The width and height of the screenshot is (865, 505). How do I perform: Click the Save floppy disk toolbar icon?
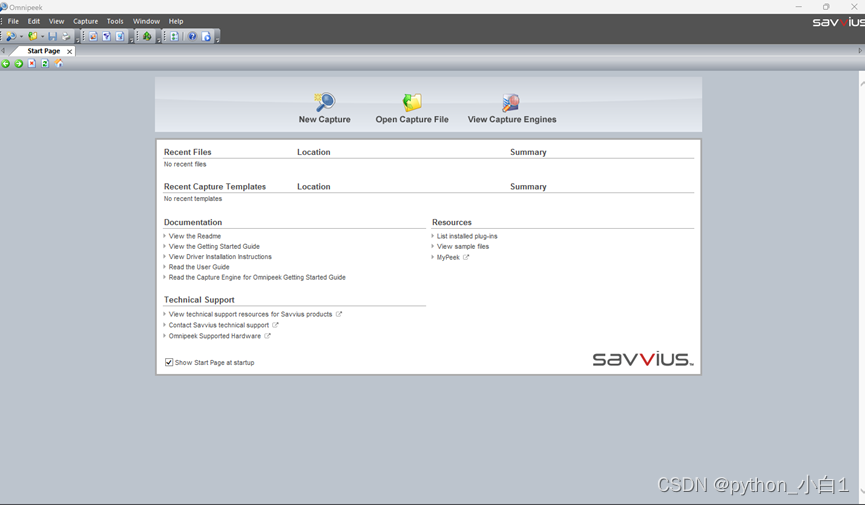[52, 36]
